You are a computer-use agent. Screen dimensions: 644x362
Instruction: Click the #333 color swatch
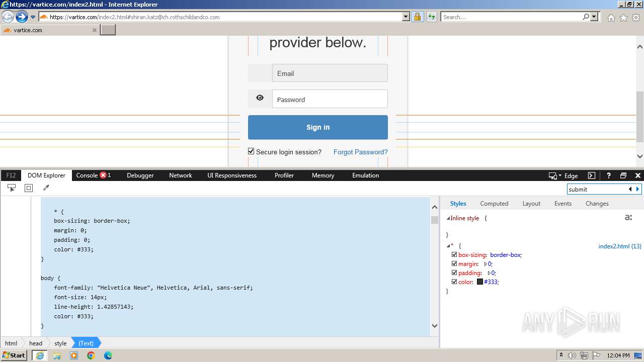480,282
